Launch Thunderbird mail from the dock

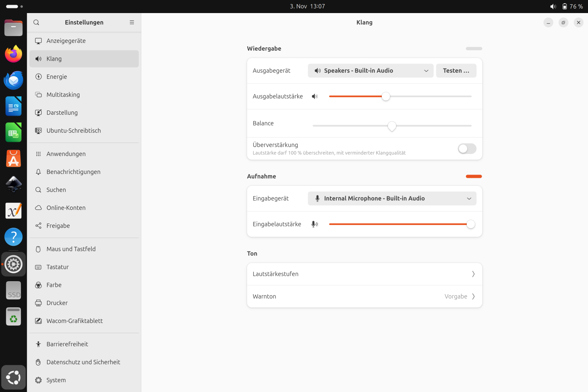pos(13,80)
